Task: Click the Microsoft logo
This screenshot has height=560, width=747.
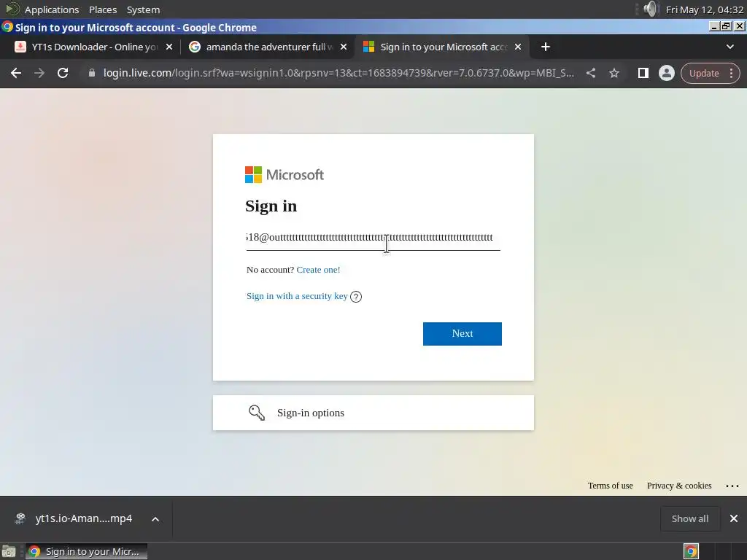Action: coord(285,175)
